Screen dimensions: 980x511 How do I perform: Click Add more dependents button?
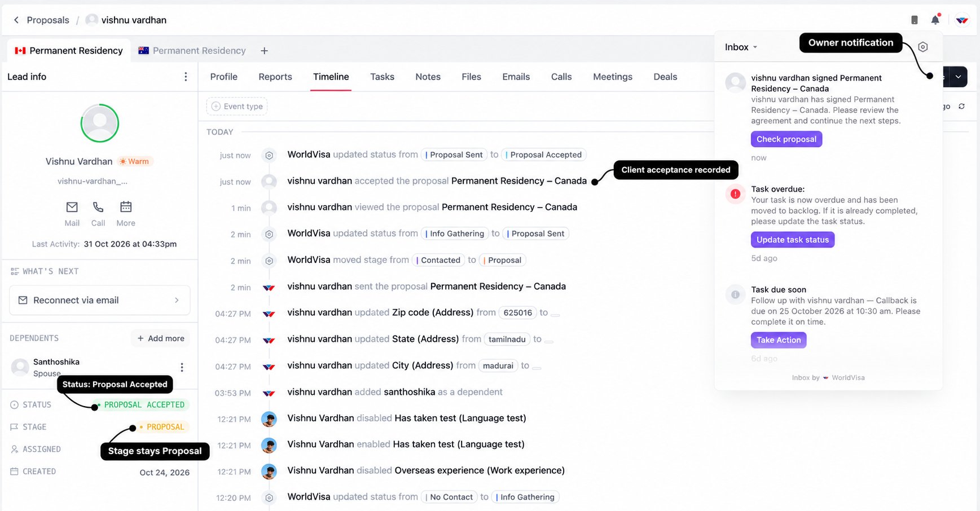[x=161, y=338]
